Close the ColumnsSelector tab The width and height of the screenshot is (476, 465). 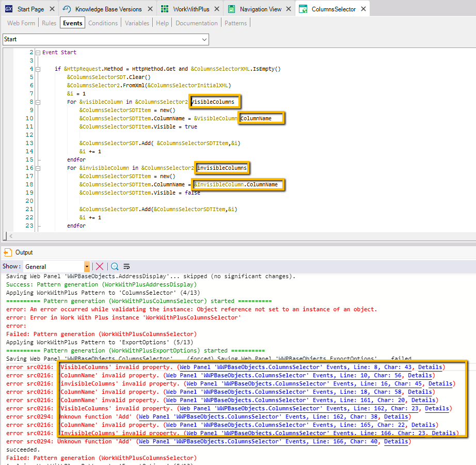[x=363, y=9]
